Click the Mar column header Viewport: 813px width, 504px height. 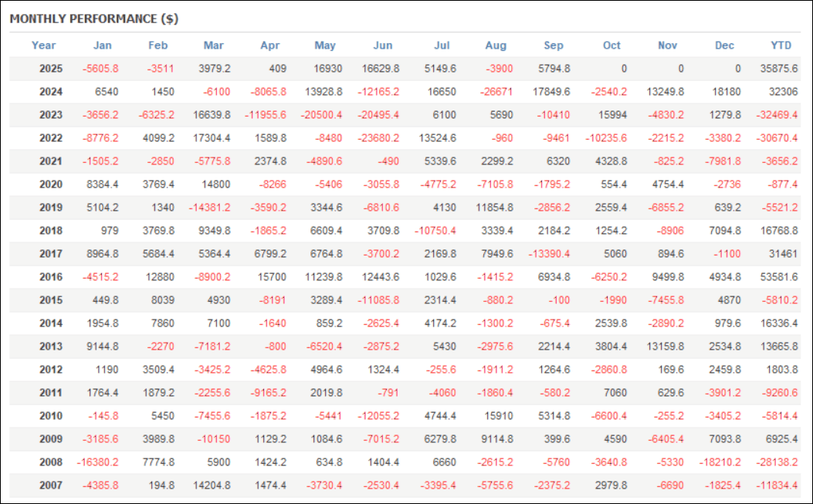pyautogui.click(x=213, y=46)
